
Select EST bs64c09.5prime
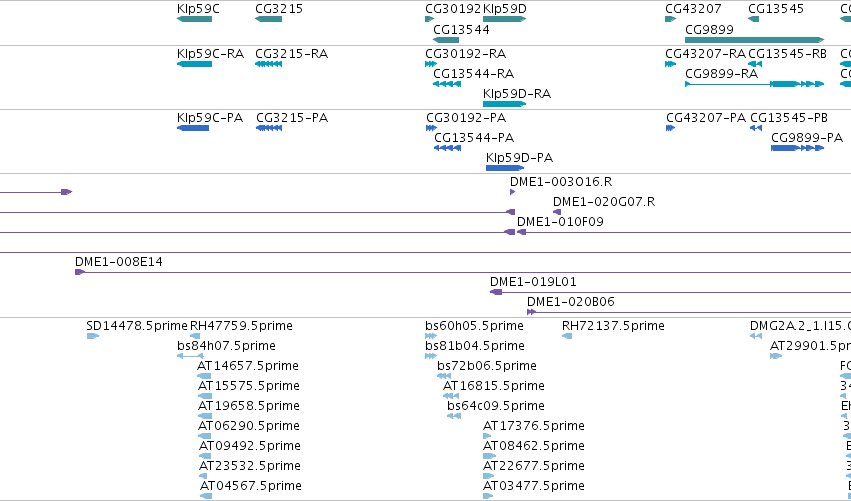454,416
